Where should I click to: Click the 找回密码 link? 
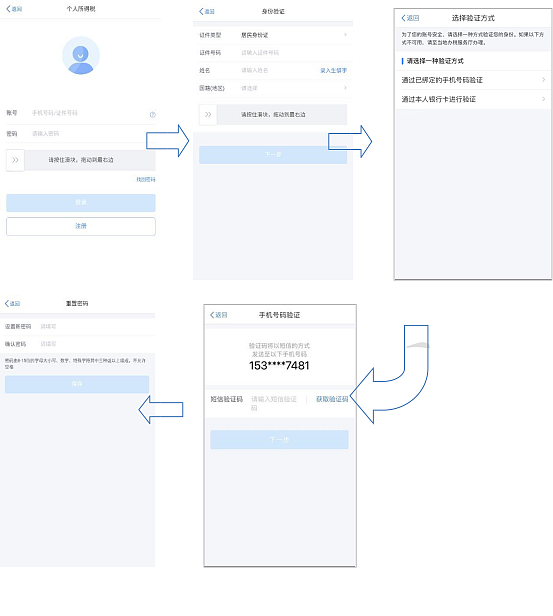(x=146, y=180)
